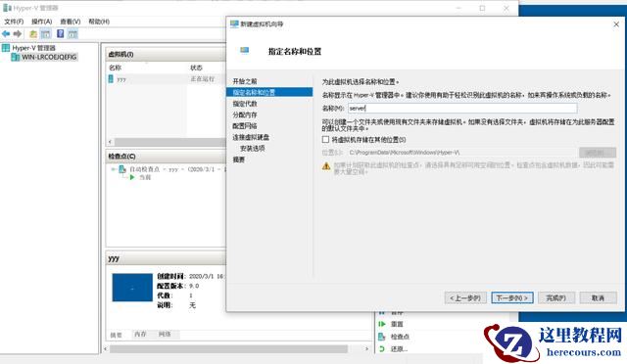Select 配置网络 wizard step
The width and height of the screenshot is (627, 364).
(245, 126)
